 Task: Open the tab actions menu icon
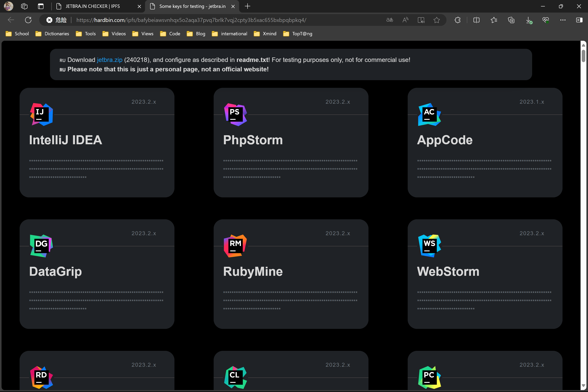point(41,6)
